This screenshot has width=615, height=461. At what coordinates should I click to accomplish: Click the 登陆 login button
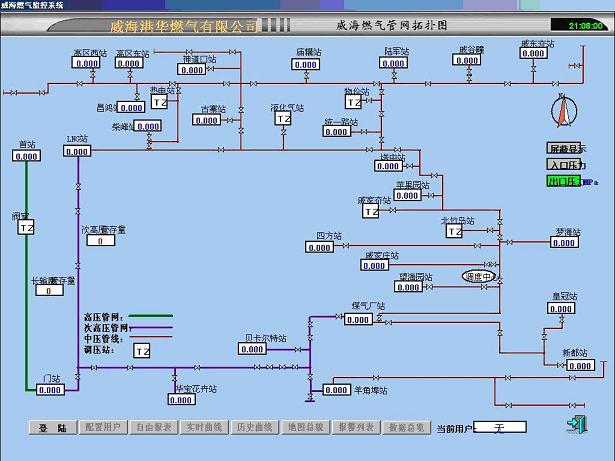[x=53, y=428]
